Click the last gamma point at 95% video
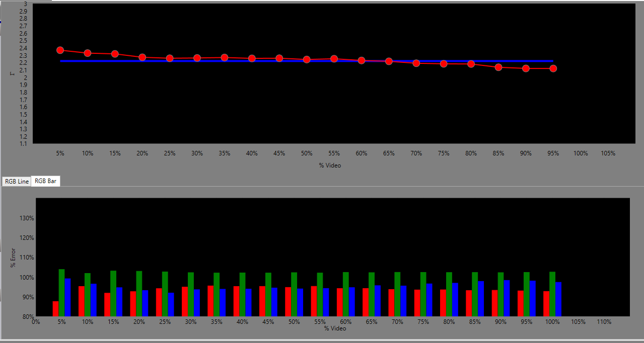644x343 pixels. coord(553,68)
